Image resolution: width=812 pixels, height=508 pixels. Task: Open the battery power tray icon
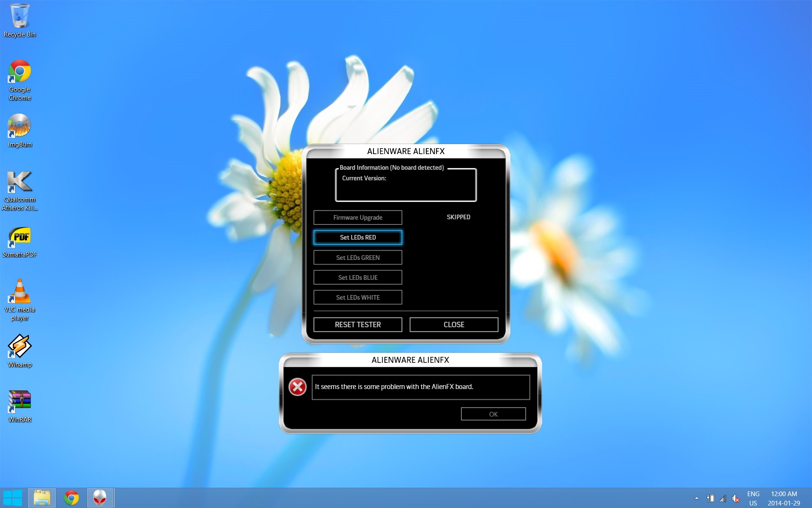click(x=710, y=498)
